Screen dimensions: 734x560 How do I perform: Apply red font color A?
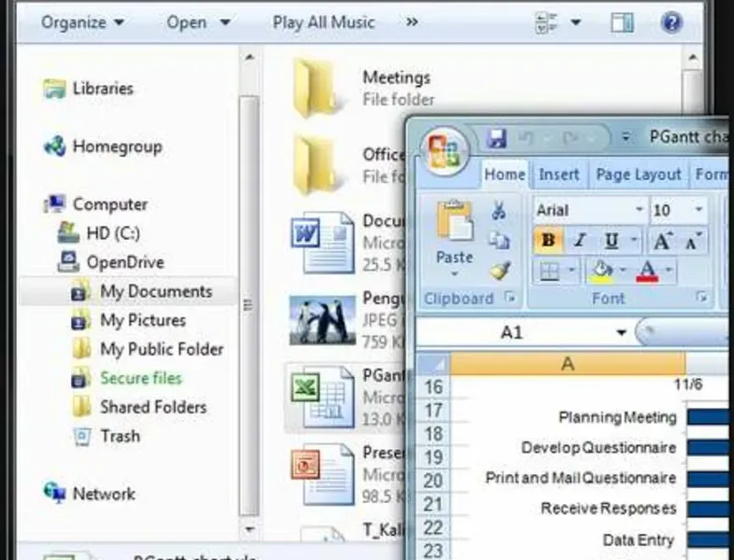coord(647,272)
